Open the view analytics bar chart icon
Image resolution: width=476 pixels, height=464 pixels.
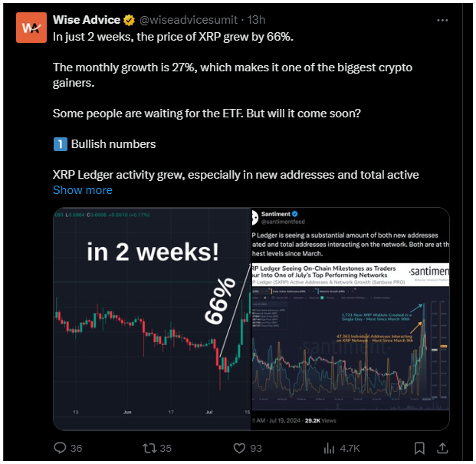click(330, 448)
